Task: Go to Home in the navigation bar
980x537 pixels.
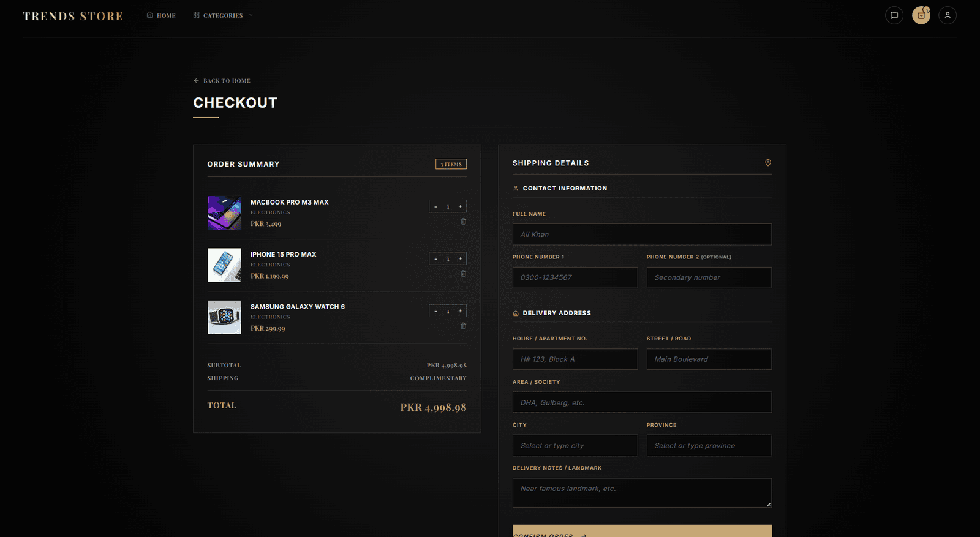Action: pos(161,15)
